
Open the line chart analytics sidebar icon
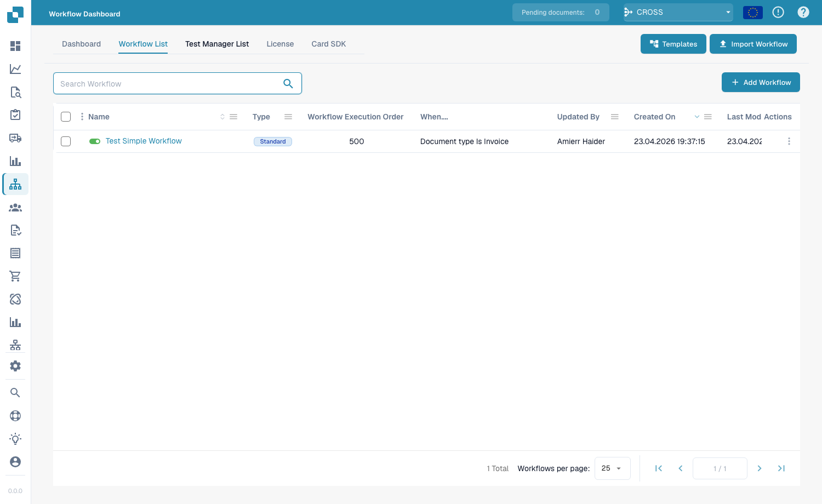(15, 69)
